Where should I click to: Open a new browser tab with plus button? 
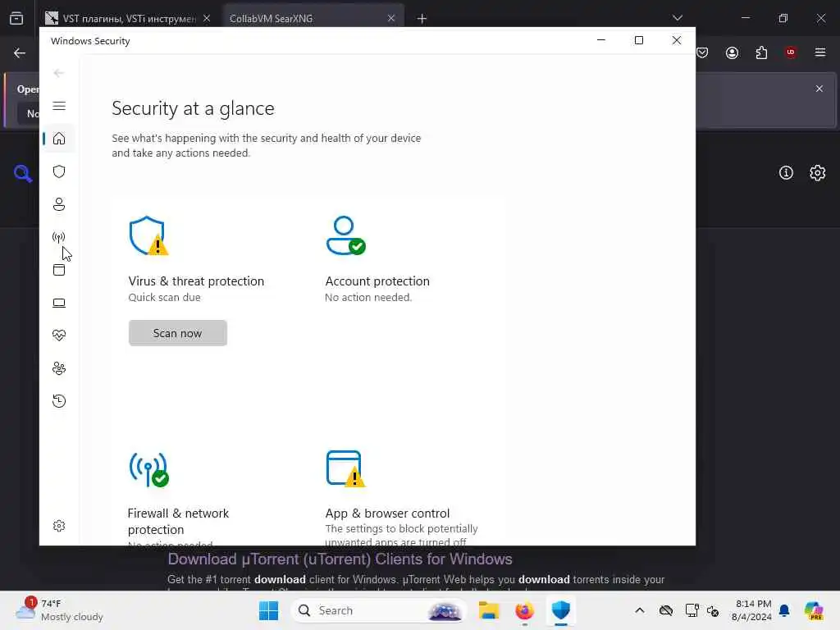coord(422,19)
